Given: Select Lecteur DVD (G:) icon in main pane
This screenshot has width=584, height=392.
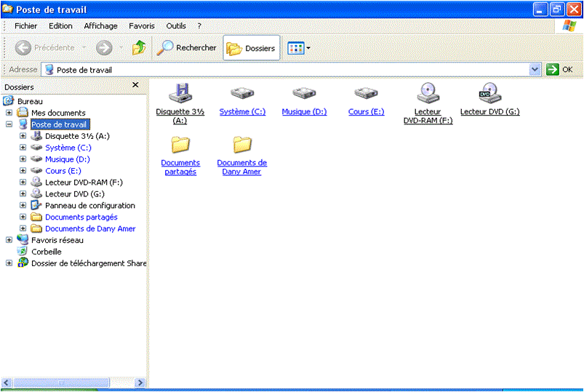Looking at the screenshot, I should coord(489,93).
